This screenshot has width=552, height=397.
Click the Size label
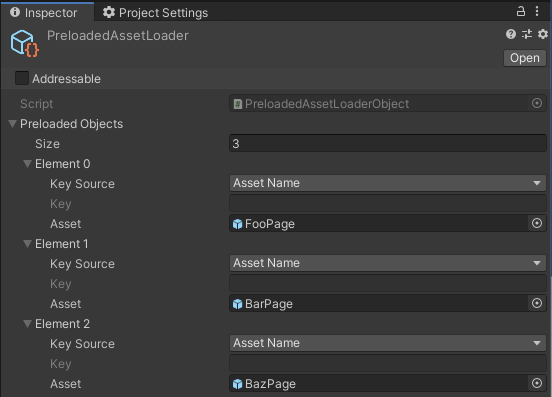48,144
